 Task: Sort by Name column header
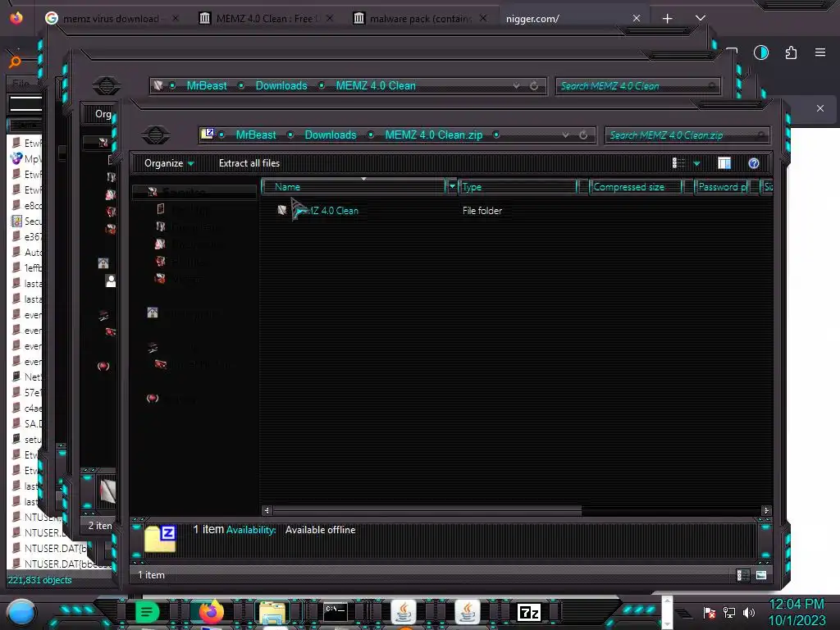click(x=354, y=186)
